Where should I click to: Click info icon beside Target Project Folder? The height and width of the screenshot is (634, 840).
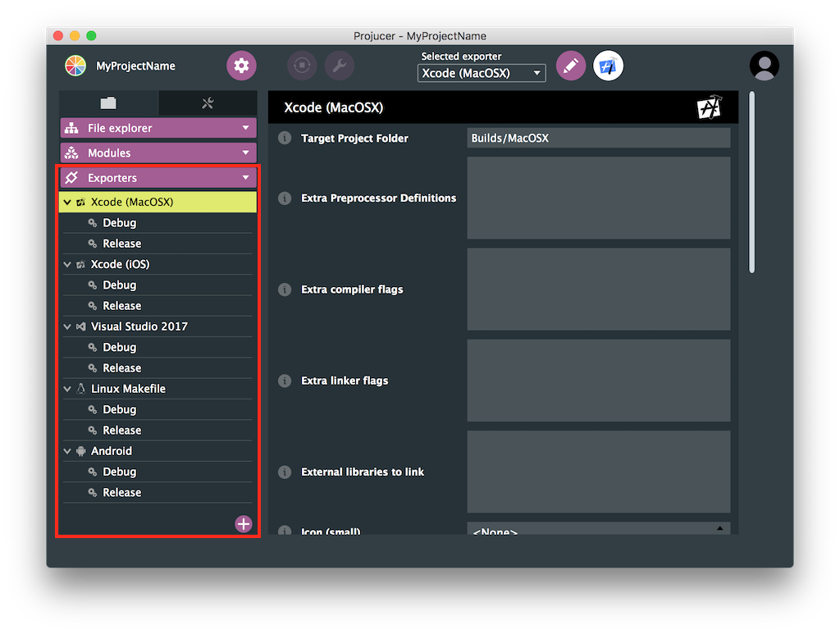click(x=285, y=138)
